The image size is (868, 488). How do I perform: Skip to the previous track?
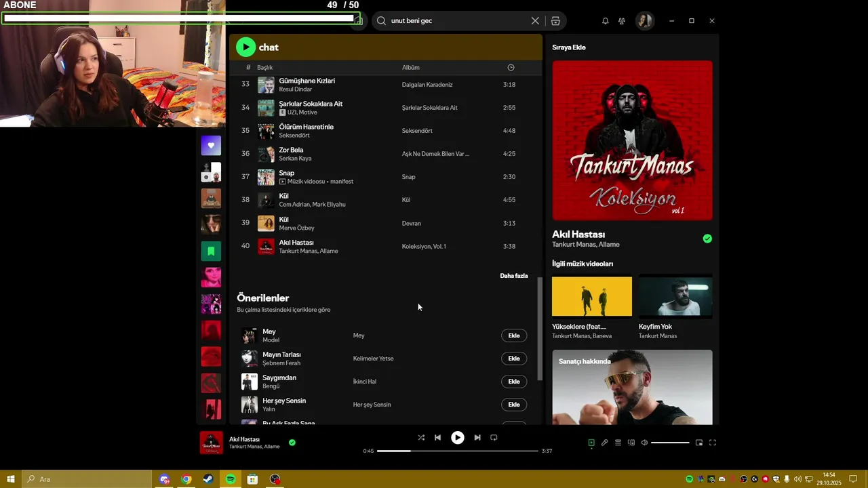pos(437,438)
